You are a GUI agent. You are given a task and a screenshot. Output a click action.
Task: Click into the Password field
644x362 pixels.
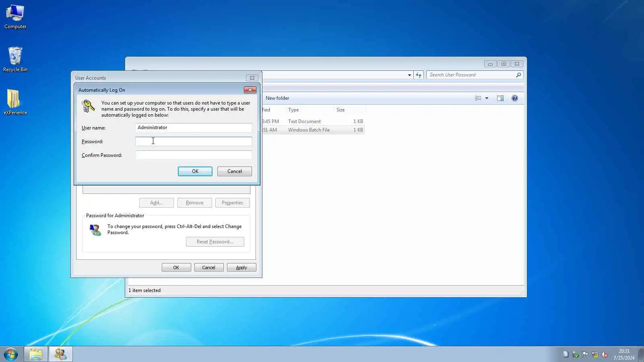(194, 141)
